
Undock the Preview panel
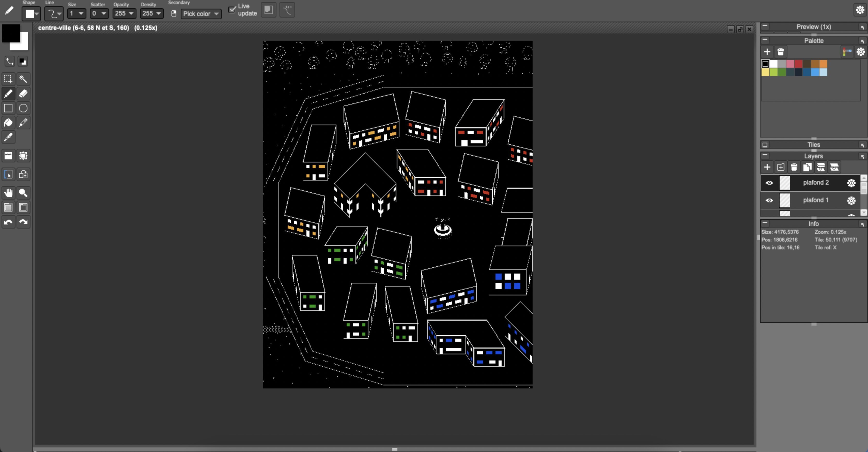pyautogui.click(x=863, y=27)
